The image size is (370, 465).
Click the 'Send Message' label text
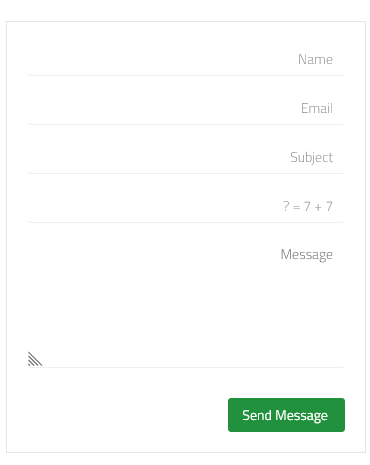285,415
